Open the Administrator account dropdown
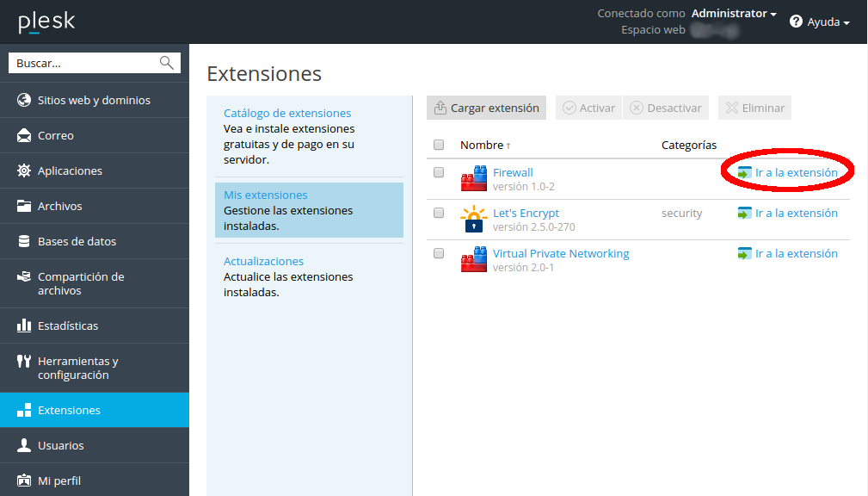 (733, 14)
